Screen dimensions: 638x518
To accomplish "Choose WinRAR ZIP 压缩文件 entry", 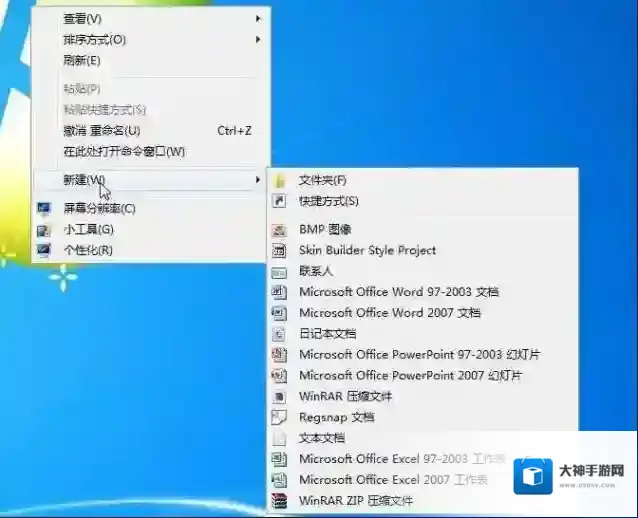I will coord(422,501).
